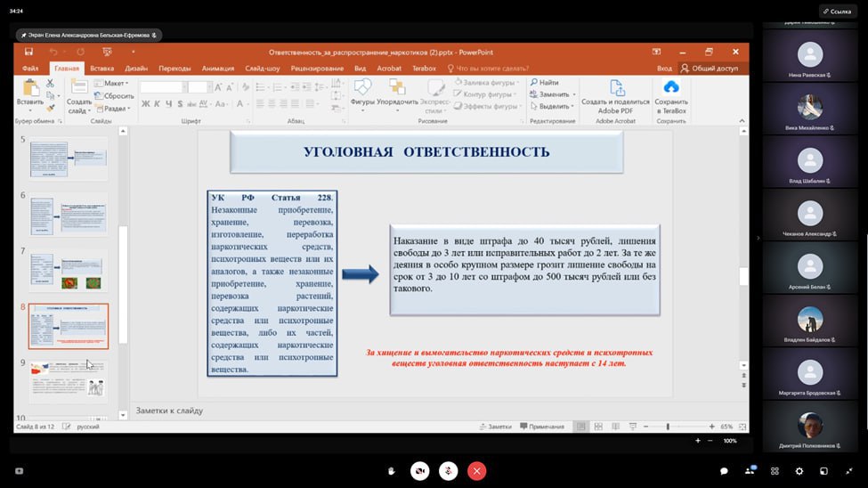
Task: Open the call settings gear icon
Action: click(x=799, y=471)
